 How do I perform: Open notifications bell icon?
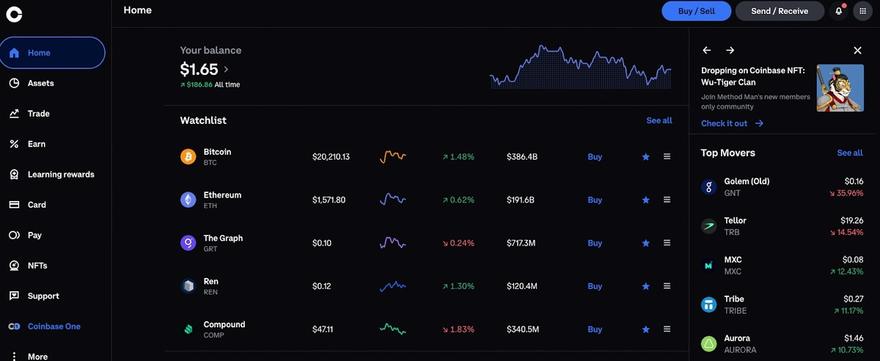[x=839, y=11]
